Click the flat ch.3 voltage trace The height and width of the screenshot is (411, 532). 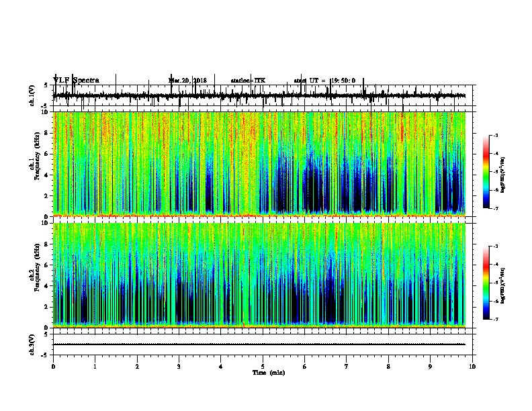(x=259, y=345)
